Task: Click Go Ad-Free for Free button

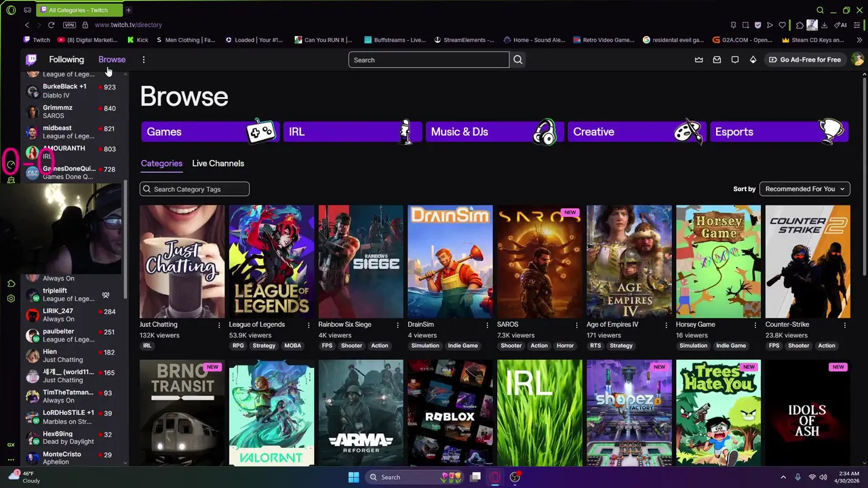Action: [x=805, y=60]
